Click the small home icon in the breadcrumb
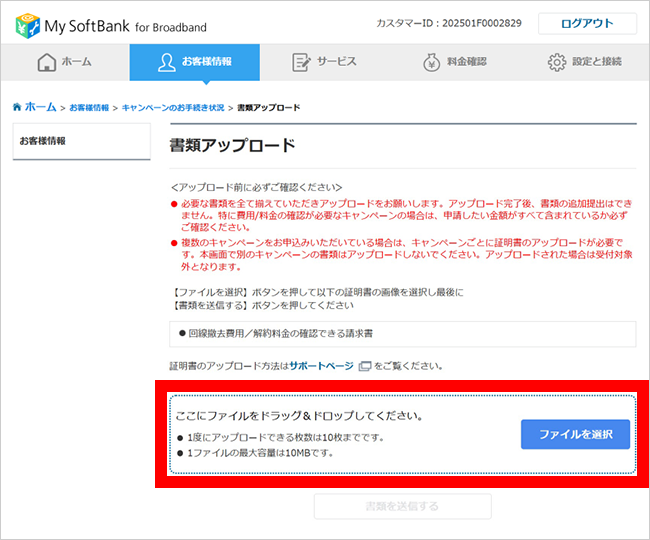 pyautogui.click(x=16, y=106)
